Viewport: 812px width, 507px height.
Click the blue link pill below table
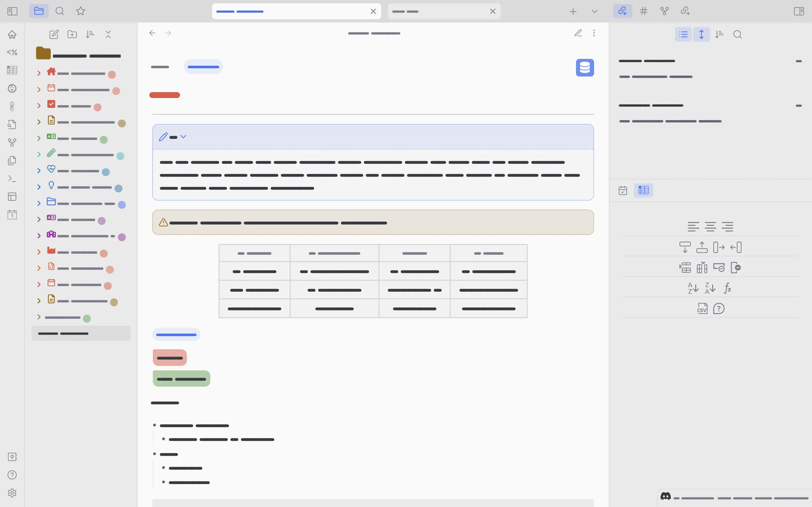point(176,334)
